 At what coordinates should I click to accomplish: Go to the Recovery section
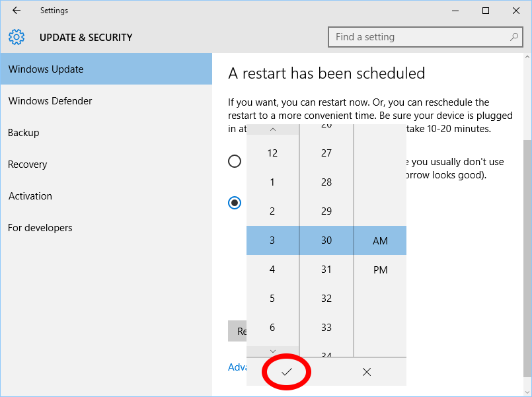click(106, 164)
